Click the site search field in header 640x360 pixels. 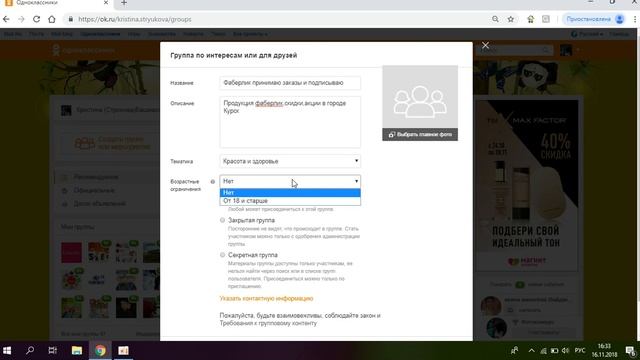[514, 50]
